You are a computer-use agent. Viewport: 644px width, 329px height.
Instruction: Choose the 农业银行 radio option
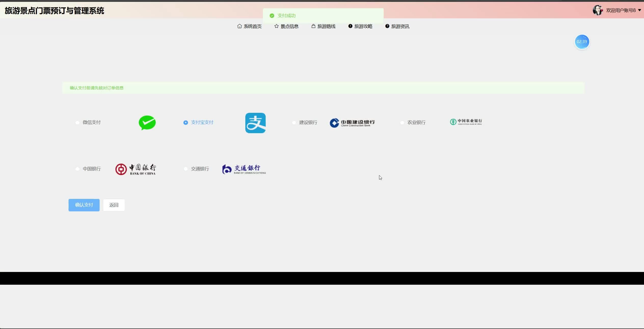(x=402, y=123)
